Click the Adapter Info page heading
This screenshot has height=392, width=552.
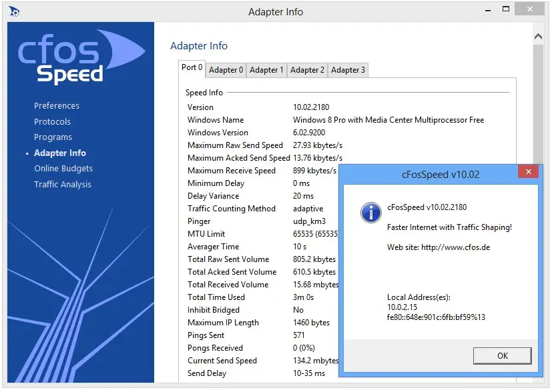[x=198, y=46]
